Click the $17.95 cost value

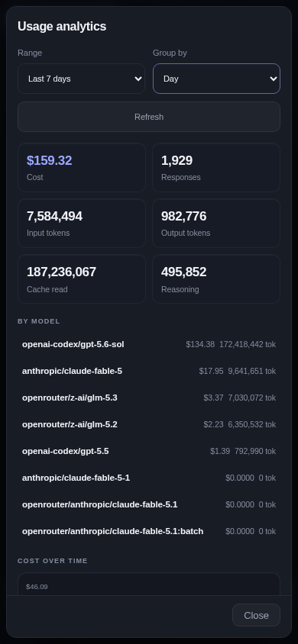click(211, 371)
